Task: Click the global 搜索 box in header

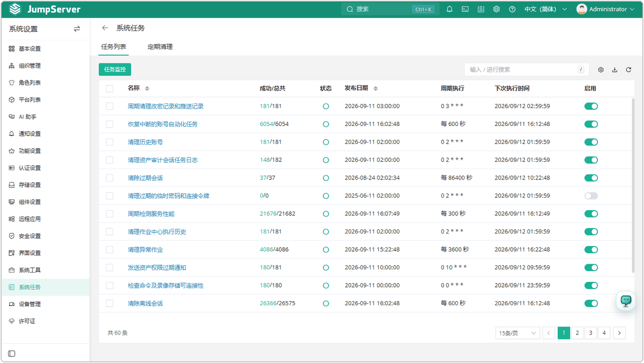Action: pos(391,9)
